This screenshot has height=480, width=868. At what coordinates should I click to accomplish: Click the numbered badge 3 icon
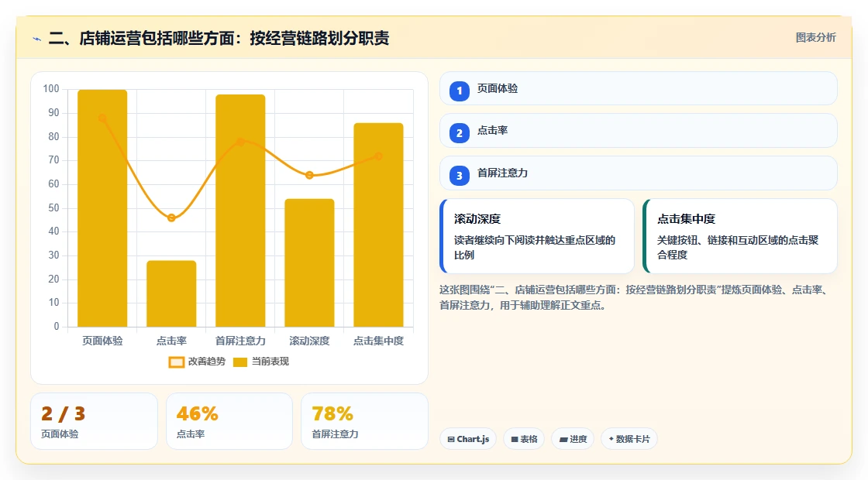tap(459, 176)
